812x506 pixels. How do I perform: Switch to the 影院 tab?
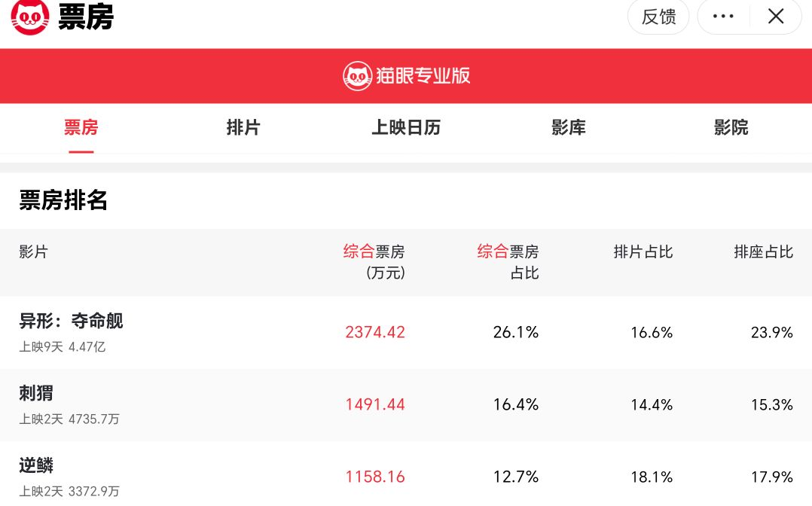click(x=731, y=127)
